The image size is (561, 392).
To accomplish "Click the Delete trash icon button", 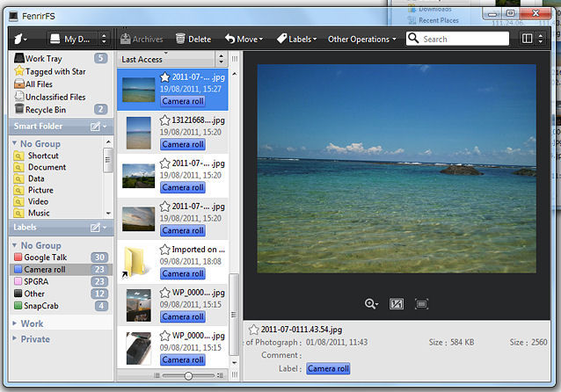I will (x=193, y=39).
